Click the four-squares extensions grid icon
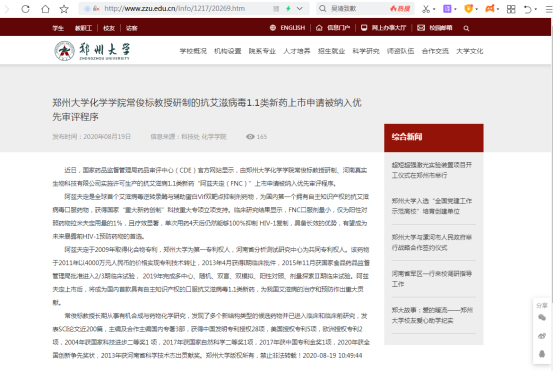Image resolution: width=554 pixels, height=372 pixels. (511, 9)
